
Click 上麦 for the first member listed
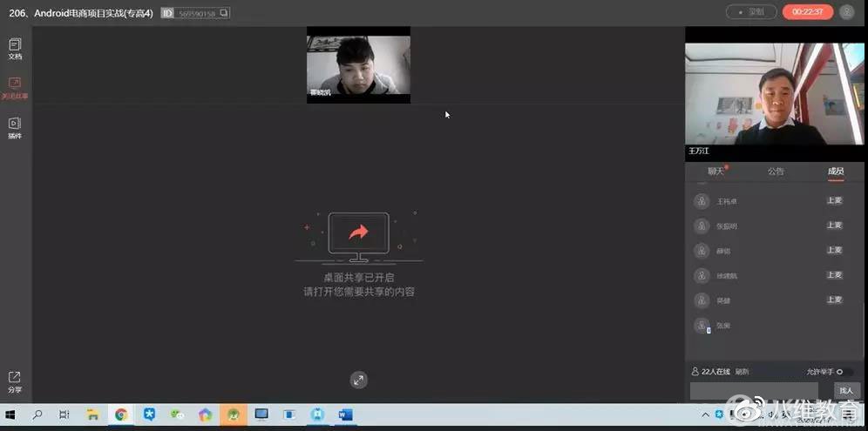click(834, 200)
